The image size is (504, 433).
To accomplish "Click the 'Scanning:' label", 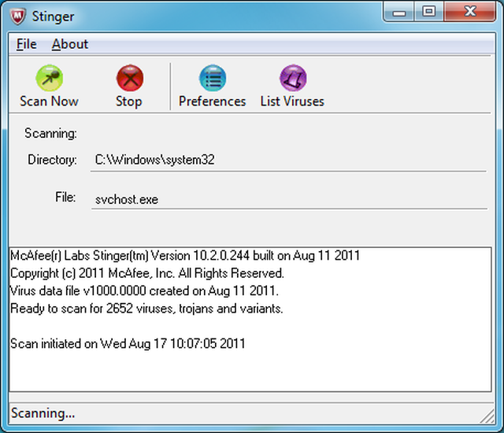I will point(50,133).
